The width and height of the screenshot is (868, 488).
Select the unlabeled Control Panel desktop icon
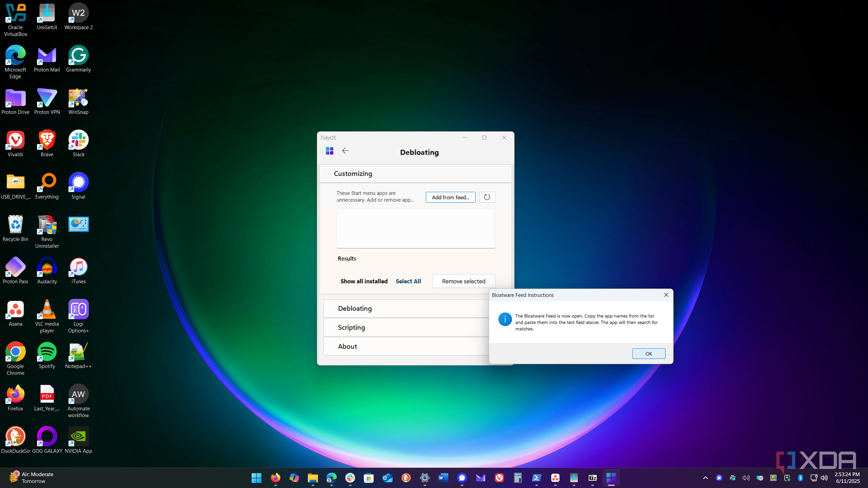[x=78, y=224]
